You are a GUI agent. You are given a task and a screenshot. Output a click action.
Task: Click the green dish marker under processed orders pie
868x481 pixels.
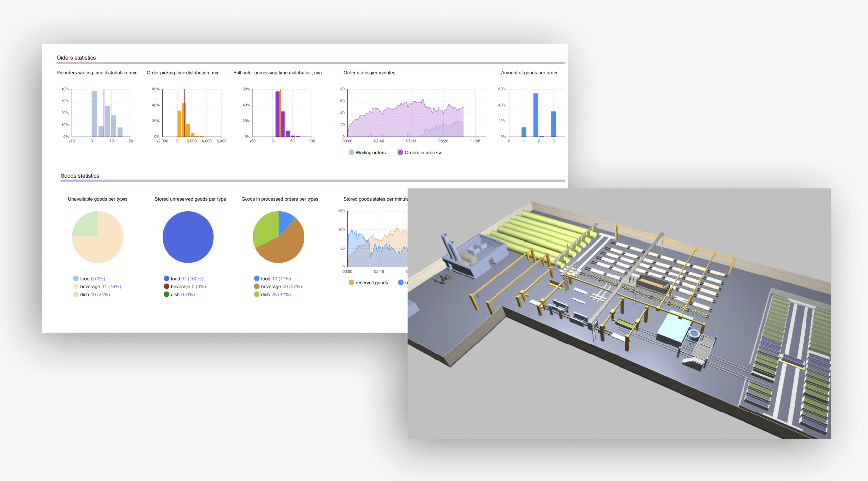257,294
